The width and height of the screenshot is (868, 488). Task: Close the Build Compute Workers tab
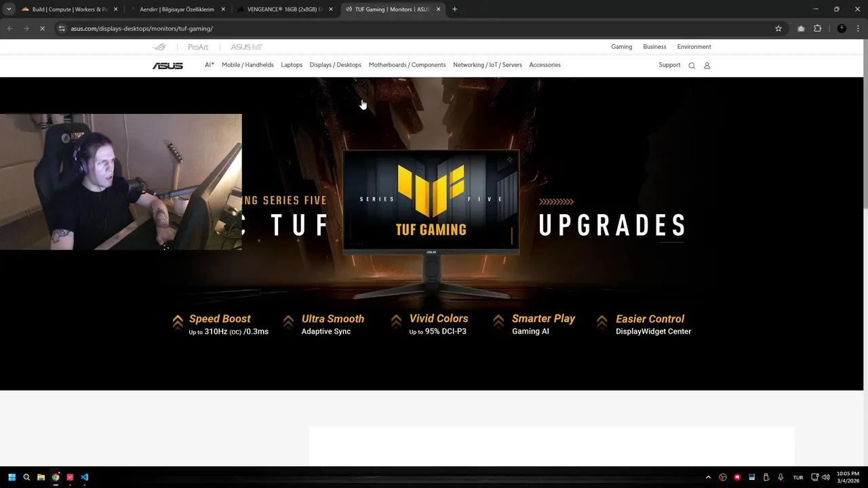click(x=116, y=9)
